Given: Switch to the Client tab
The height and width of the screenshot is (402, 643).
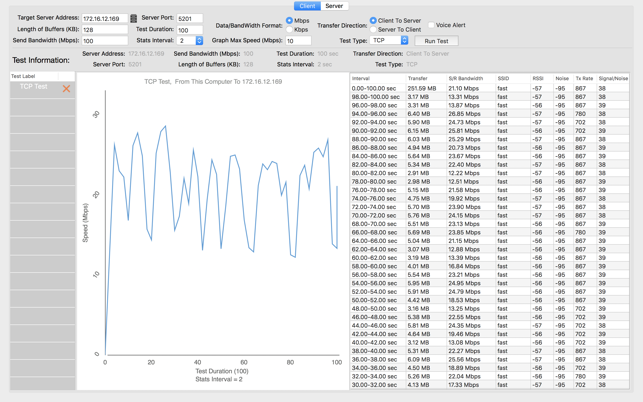Looking at the screenshot, I should coord(307,6).
